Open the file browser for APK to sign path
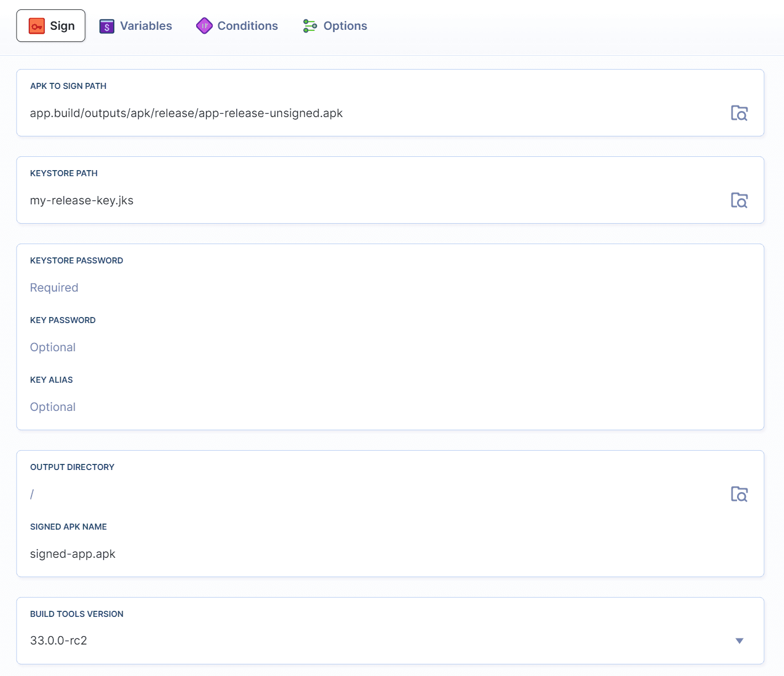Image resolution: width=784 pixels, height=676 pixels. pyautogui.click(x=739, y=113)
